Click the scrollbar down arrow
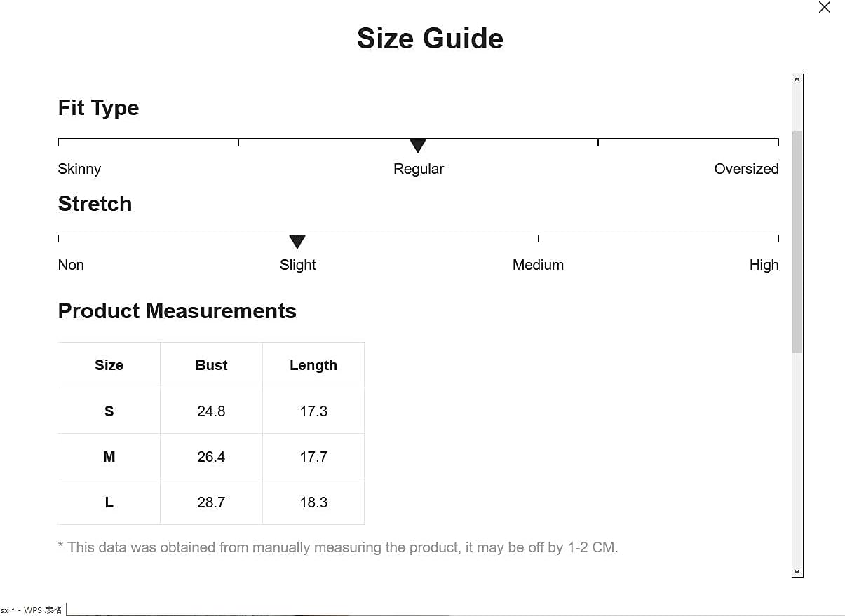This screenshot has height=616, width=845. click(797, 572)
